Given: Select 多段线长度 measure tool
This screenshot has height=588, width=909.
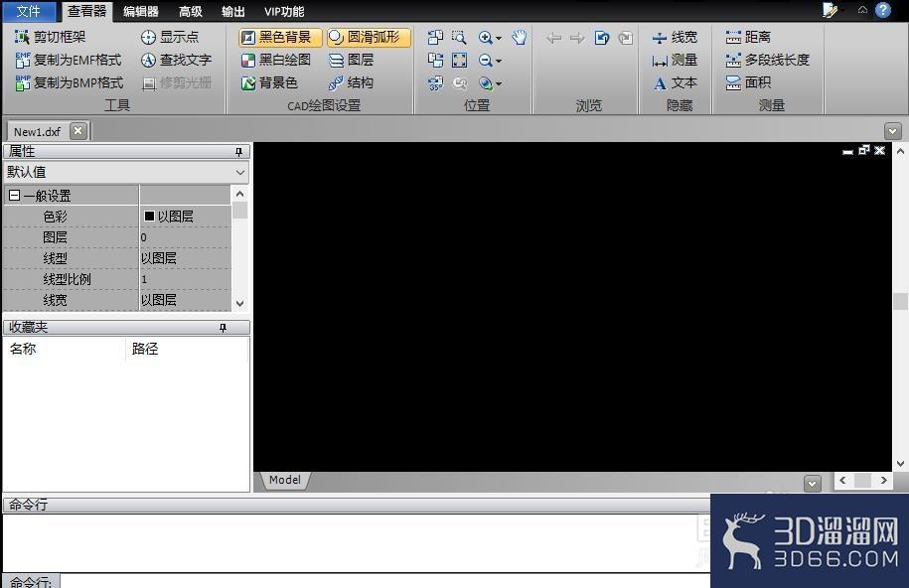Looking at the screenshot, I should tap(767, 61).
